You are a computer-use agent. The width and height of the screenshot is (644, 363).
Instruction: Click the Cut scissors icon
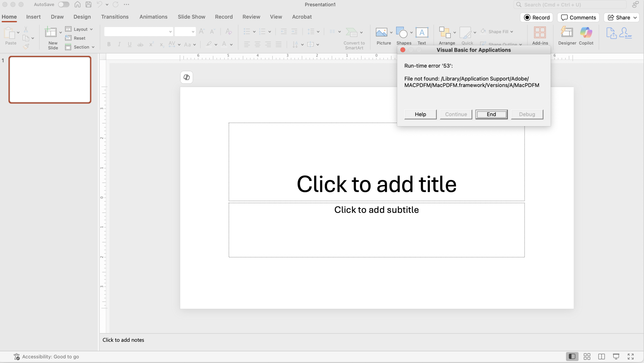coord(26,29)
